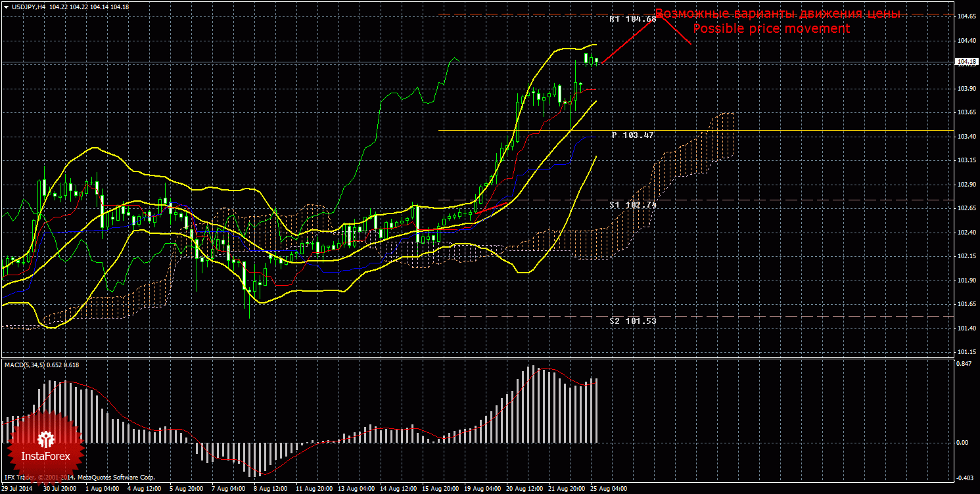Click the 101.90 price axis label
The width and height of the screenshot is (980, 494).
(966, 281)
